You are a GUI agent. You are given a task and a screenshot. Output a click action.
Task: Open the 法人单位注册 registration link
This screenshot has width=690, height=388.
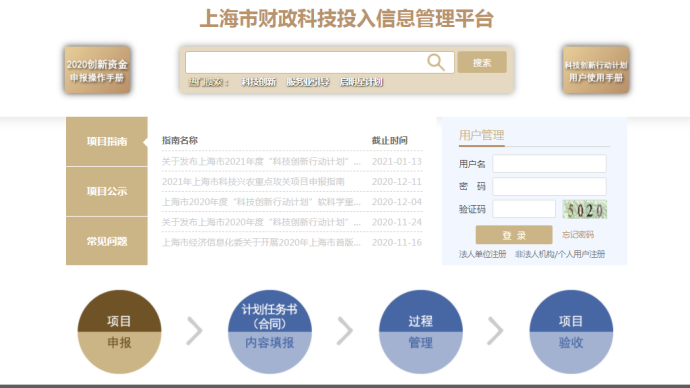(482, 254)
